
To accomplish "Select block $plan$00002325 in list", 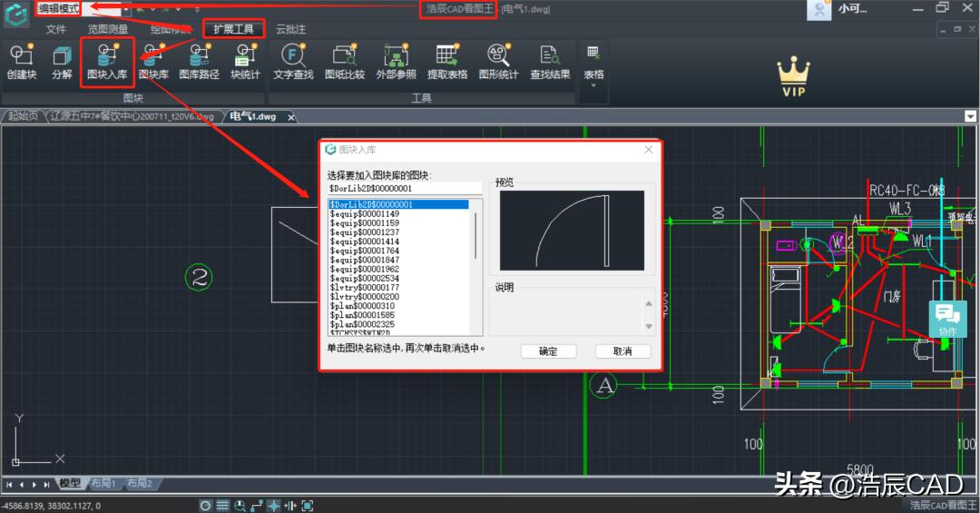I will tap(362, 325).
